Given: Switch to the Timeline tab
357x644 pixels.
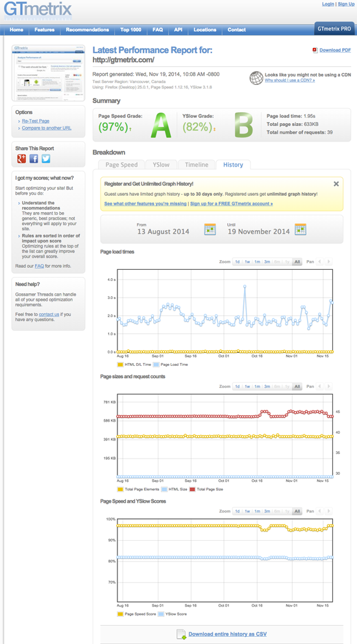Looking at the screenshot, I should [197, 165].
